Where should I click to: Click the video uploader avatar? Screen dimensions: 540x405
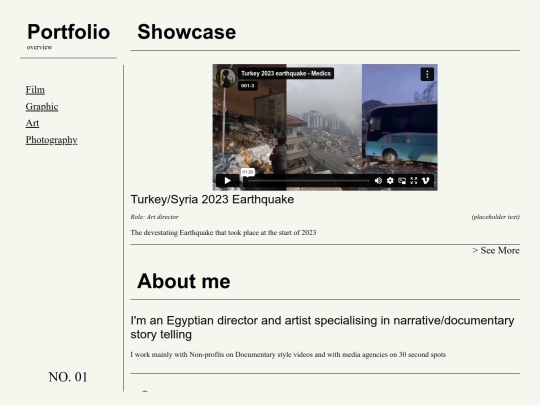click(226, 77)
